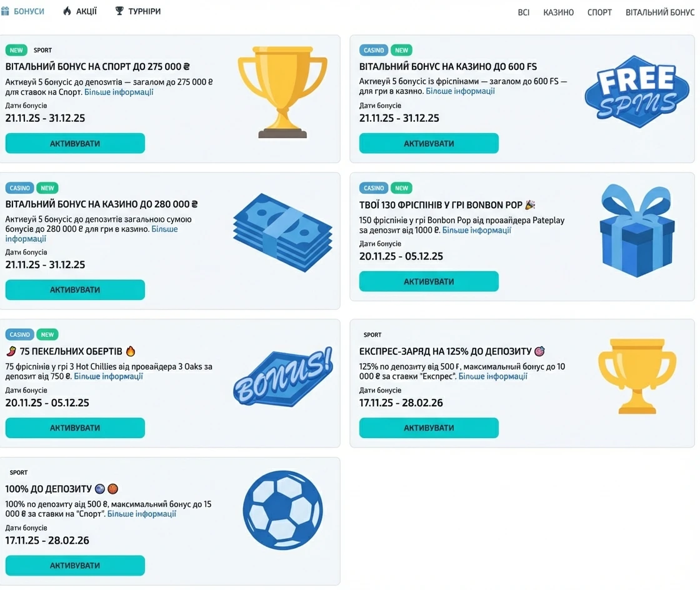700x590 pixels.
Task: Click the CASINO badge on the 280 000 ₴ bonus
Action: tap(19, 187)
